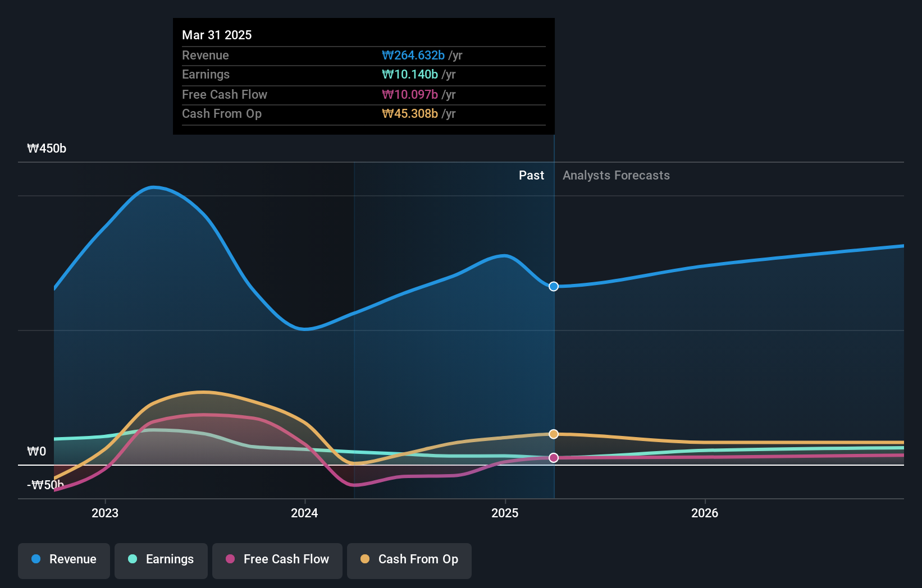Click the won symbol beside the Revenue value
This screenshot has width=922, height=588.
click(388, 56)
